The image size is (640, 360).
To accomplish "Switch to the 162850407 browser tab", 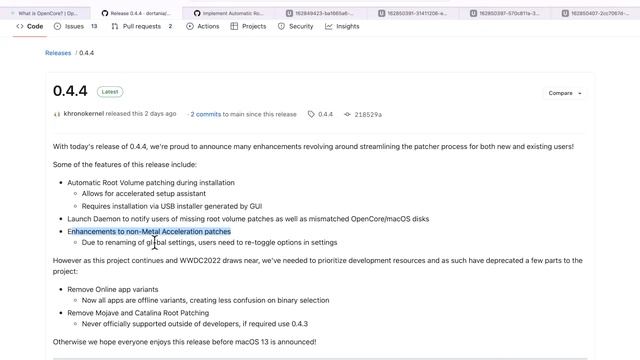I will pos(596,13).
